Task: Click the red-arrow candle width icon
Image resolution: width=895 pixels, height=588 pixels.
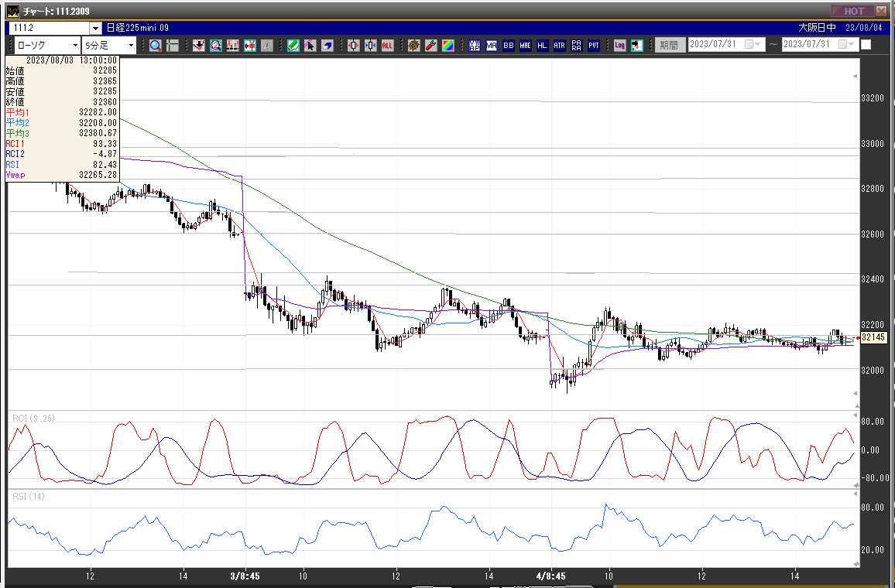Action: coord(353,46)
